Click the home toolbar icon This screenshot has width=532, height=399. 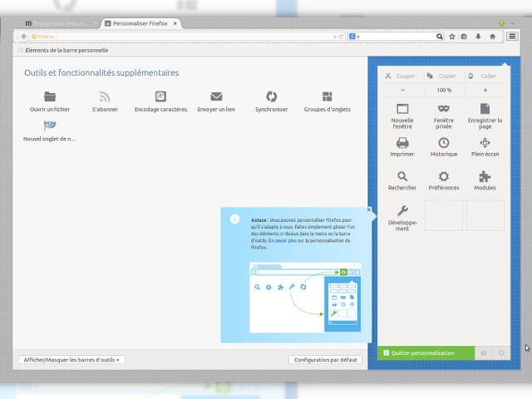pyautogui.click(x=493, y=37)
